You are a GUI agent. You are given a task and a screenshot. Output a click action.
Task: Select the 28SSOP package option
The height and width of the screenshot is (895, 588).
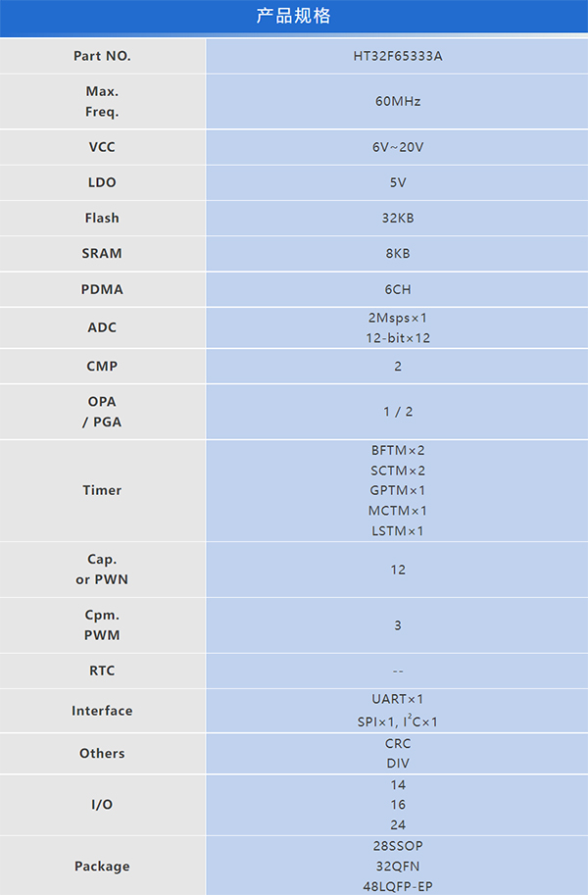(397, 845)
